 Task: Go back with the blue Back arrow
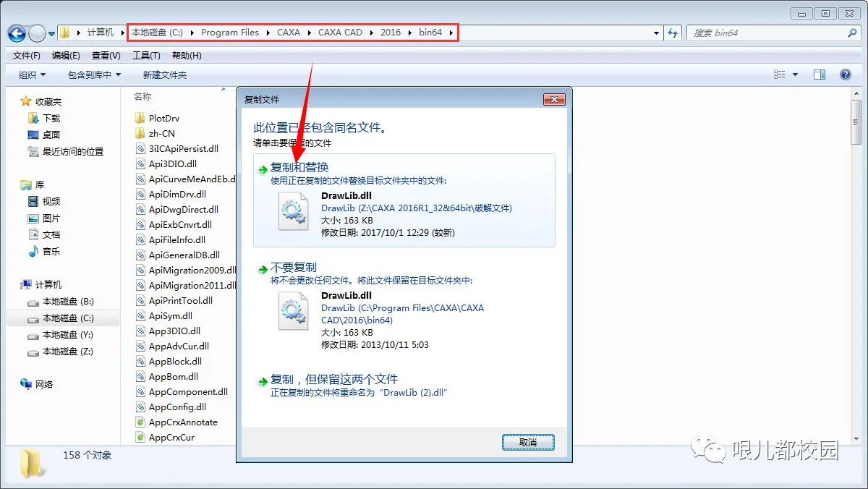17,33
